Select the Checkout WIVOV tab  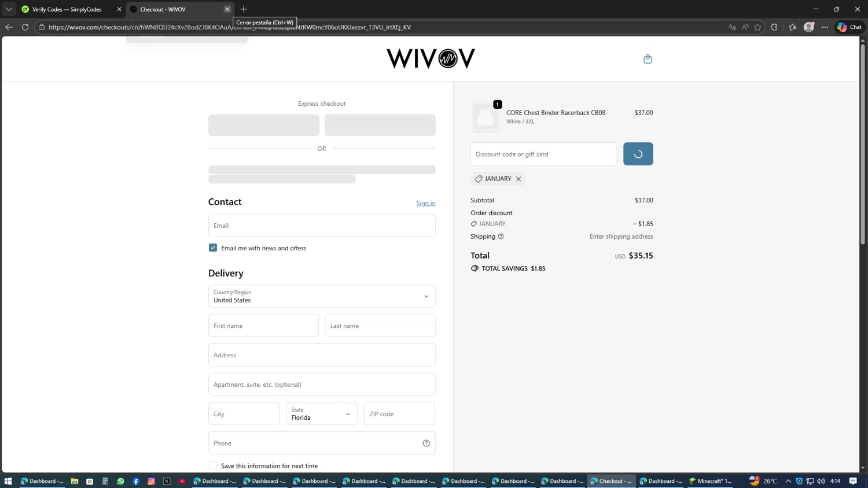174,9
